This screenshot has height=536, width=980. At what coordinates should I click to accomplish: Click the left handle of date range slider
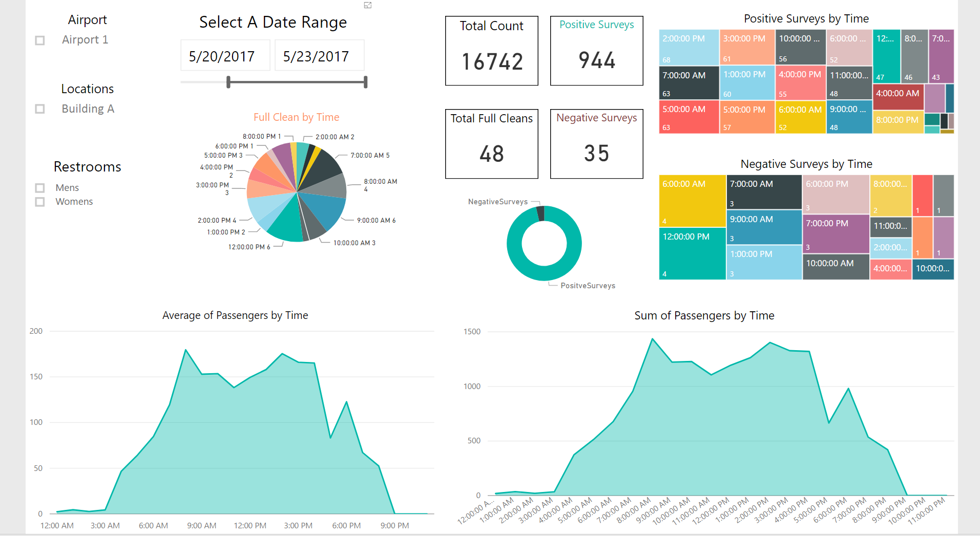(228, 82)
